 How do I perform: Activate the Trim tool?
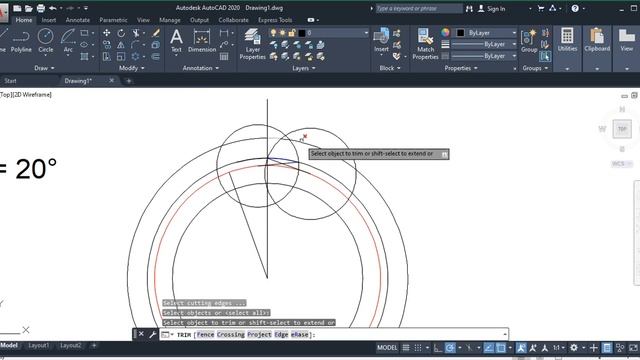point(136,33)
